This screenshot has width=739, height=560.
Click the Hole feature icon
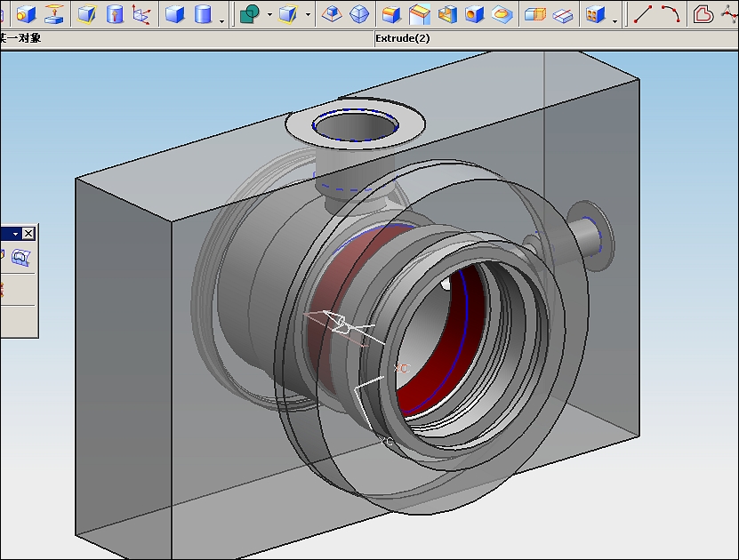474,14
